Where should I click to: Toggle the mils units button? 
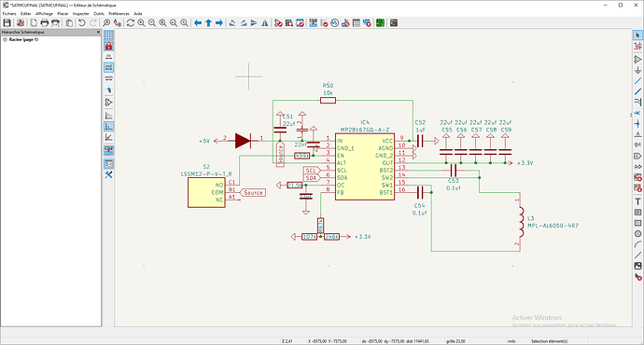(109, 67)
